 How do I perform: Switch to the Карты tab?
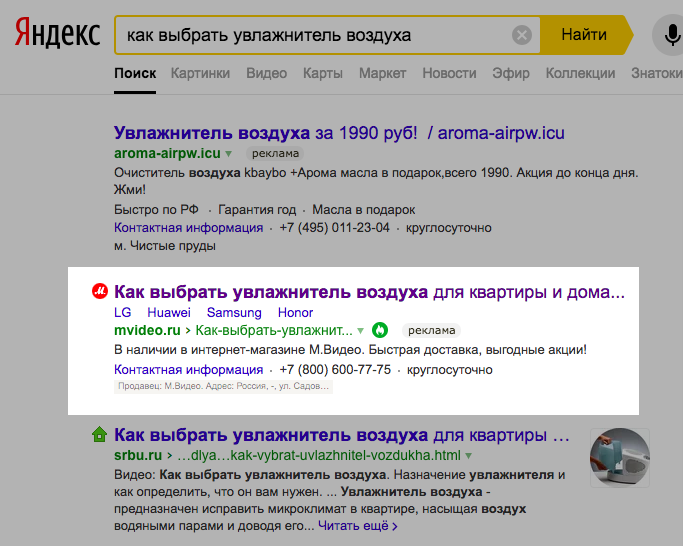point(323,73)
